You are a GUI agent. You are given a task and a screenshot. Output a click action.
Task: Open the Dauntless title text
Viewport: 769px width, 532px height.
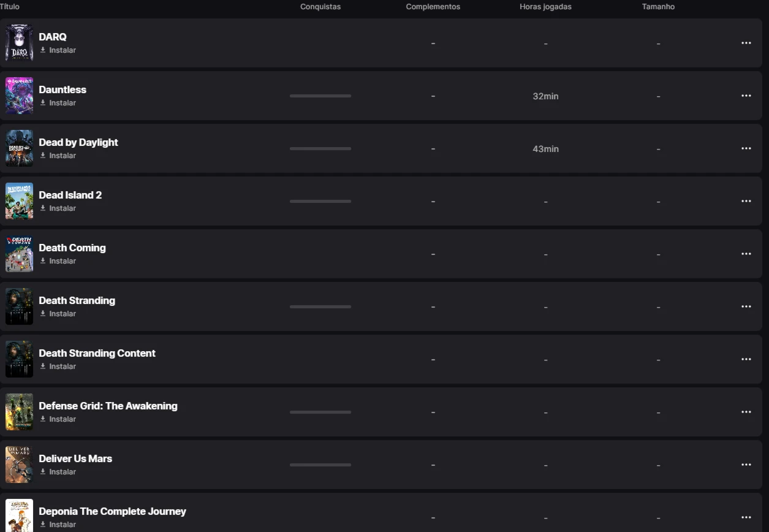click(x=63, y=89)
